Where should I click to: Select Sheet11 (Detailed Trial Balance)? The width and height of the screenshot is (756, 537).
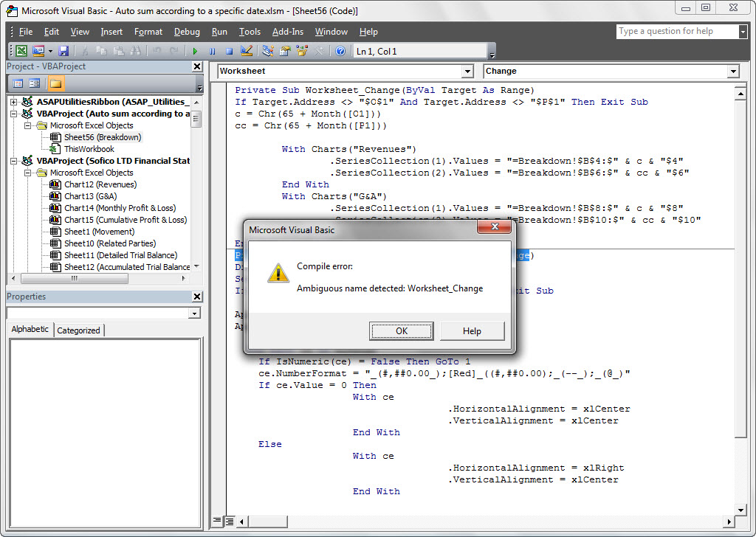click(x=120, y=255)
